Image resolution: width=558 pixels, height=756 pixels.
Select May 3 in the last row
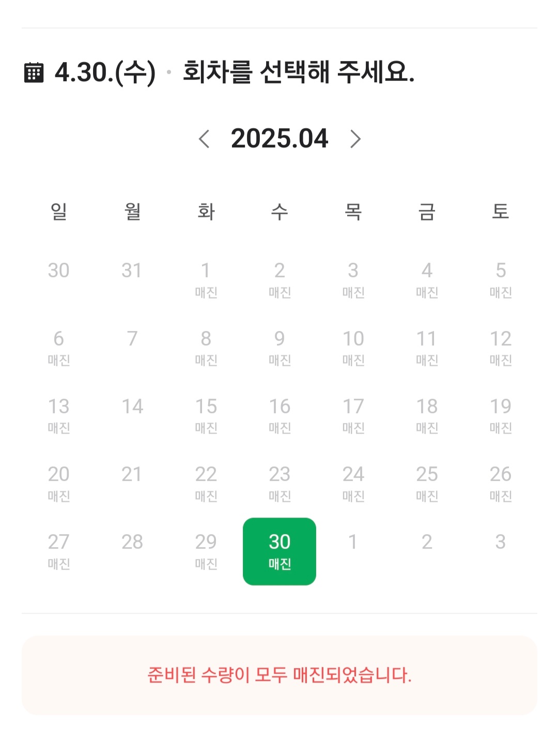pyautogui.click(x=501, y=542)
